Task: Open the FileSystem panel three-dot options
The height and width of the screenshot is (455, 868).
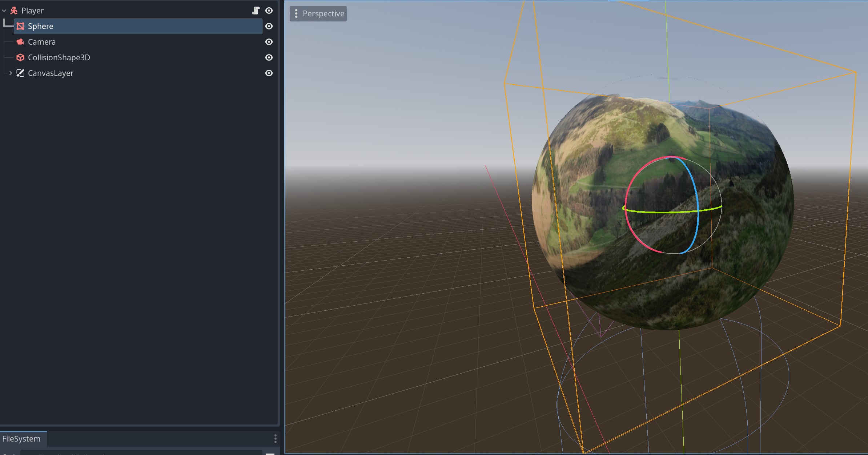Action: coord(275,439)
